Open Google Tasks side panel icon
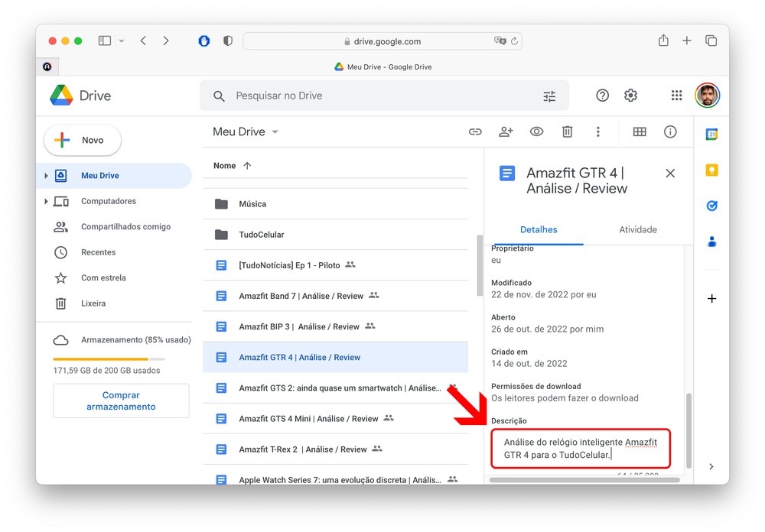Image resolution: width=765 pixels, height=532 pixels. (x=711, y=206)
